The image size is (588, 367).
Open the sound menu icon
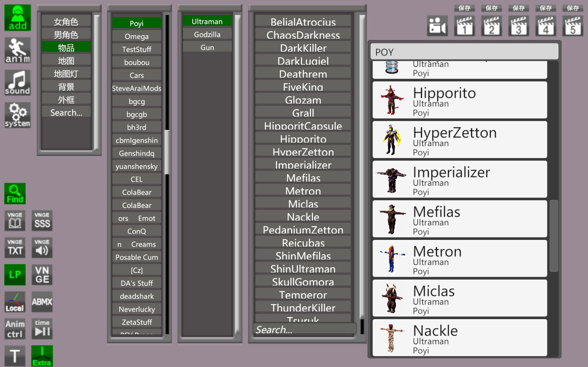point(18,83)
